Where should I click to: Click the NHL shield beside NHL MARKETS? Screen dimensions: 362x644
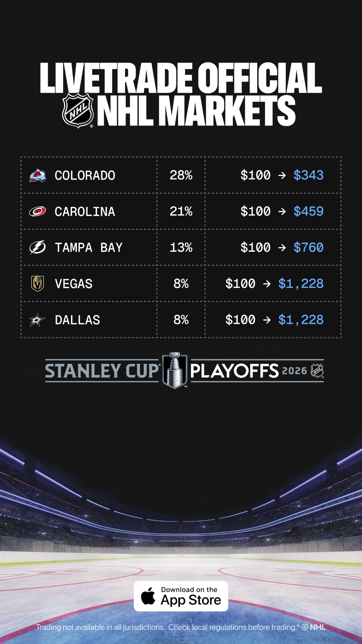[x=78, y=110]
